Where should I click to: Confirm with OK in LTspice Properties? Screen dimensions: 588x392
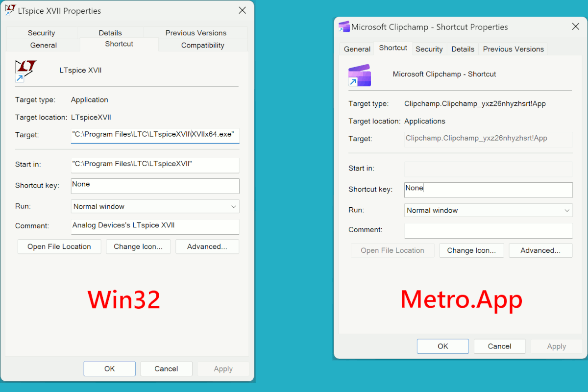coord(109,368)
